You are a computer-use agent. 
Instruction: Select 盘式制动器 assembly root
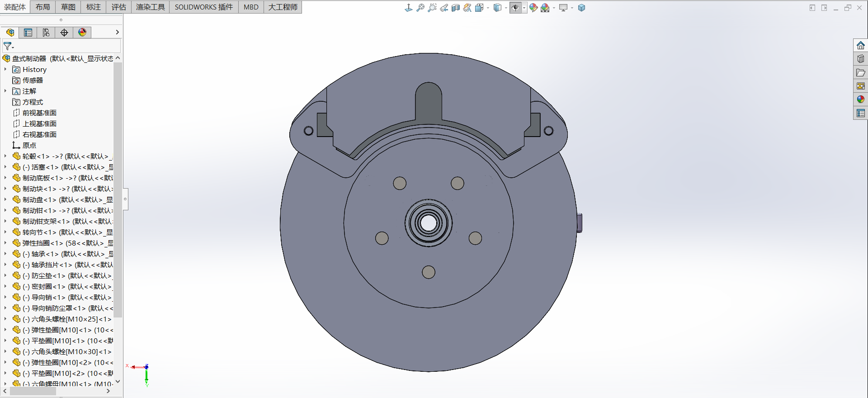tap(58, 58)
